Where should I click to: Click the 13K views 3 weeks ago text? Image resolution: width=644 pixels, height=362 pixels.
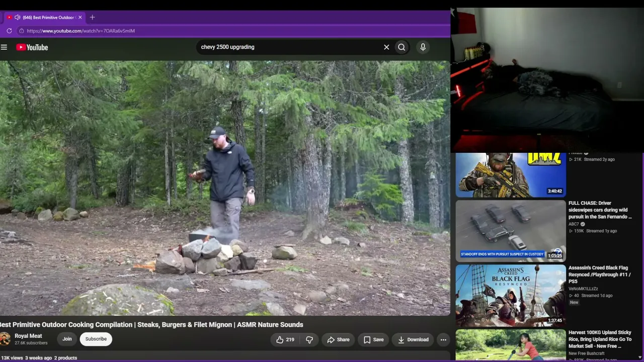(x=26, y=358)
